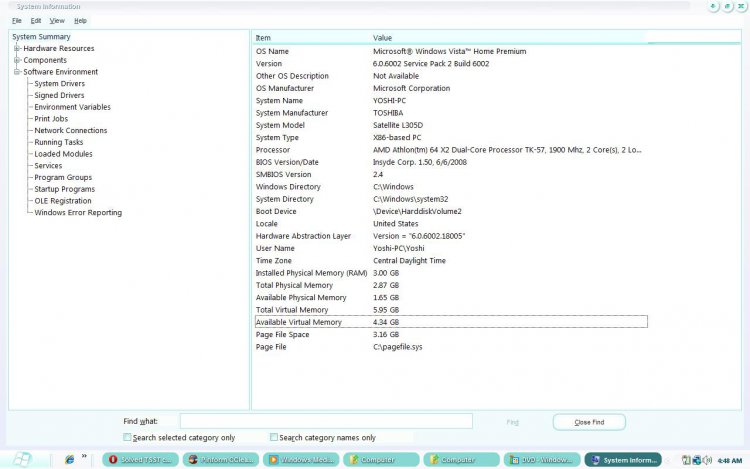750x469 pixels.
Task: Click the Value column header
Action: point(509,38)
